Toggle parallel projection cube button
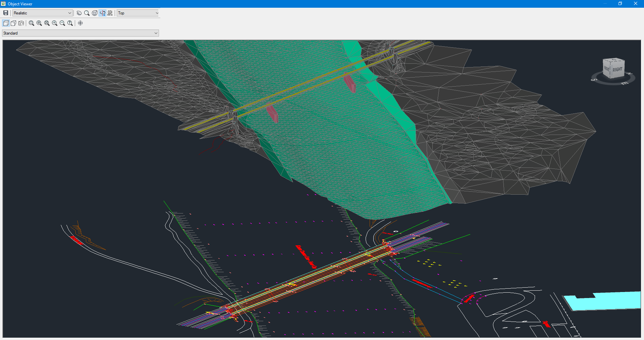Image resolution: width=644 pixels, height=340 pixels. (x=6, y=23)
